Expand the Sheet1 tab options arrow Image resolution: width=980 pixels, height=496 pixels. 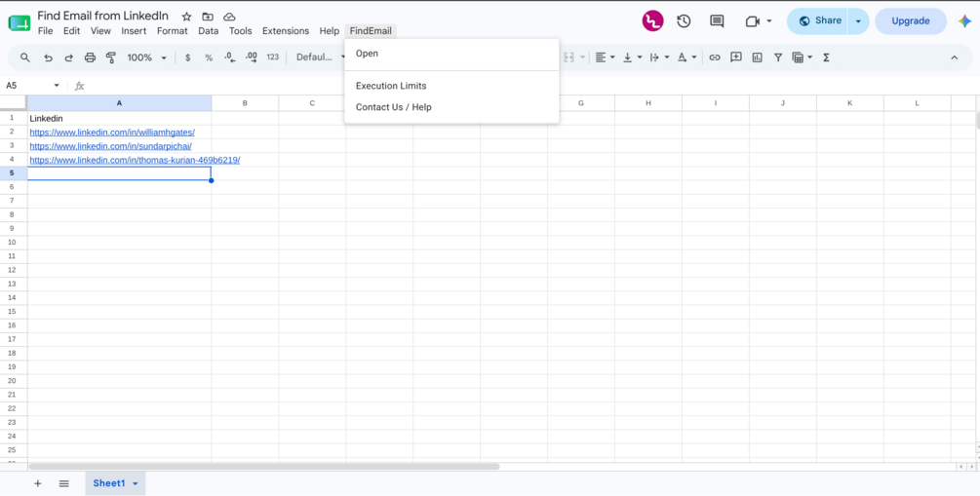(x=135, y=483)
